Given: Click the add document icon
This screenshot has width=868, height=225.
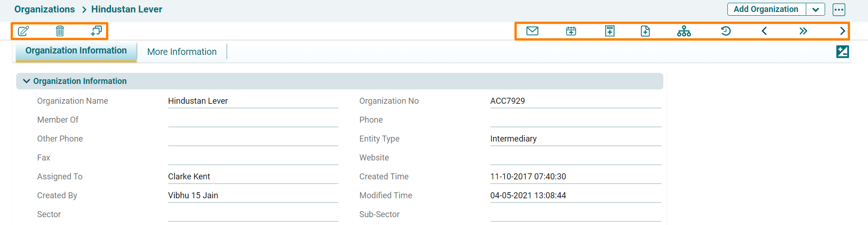Looking at the screenshot, I should click(645, 31).
